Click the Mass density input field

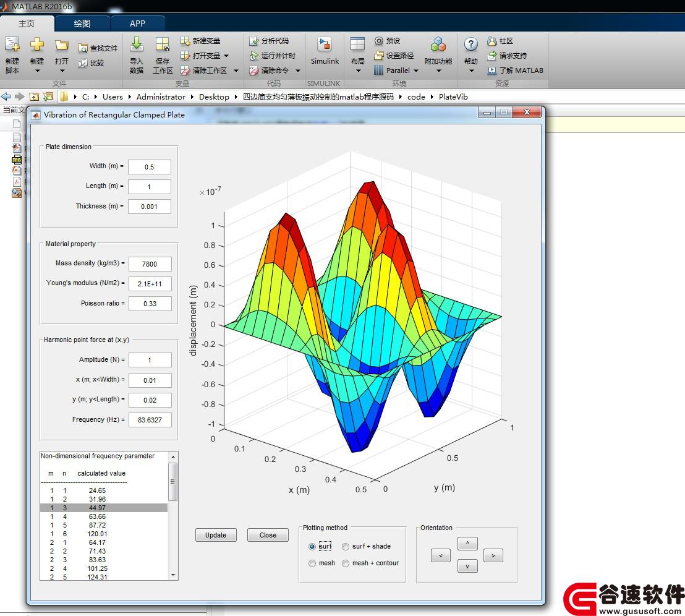coord(150,264)
